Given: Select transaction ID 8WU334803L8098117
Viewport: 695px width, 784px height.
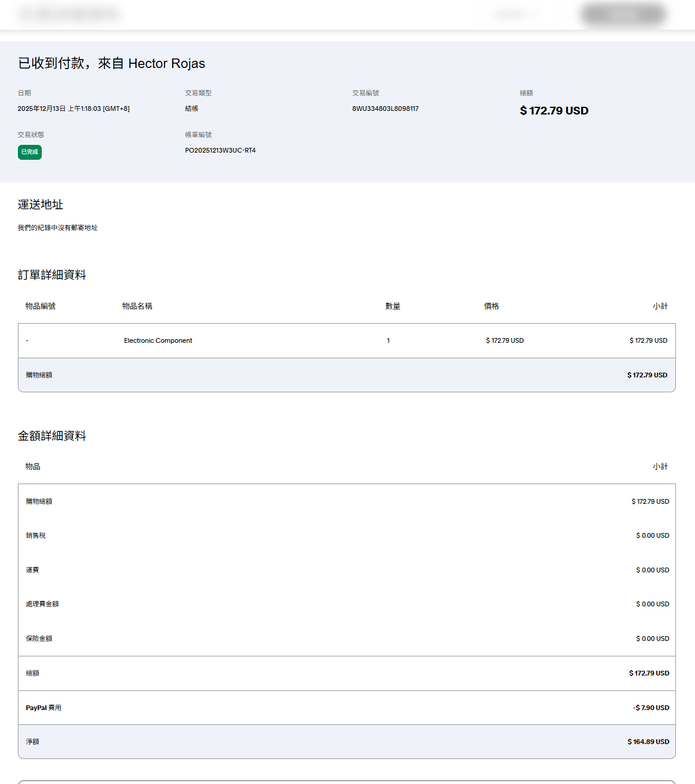Looking at the screenshot, I should pos(385,109).
